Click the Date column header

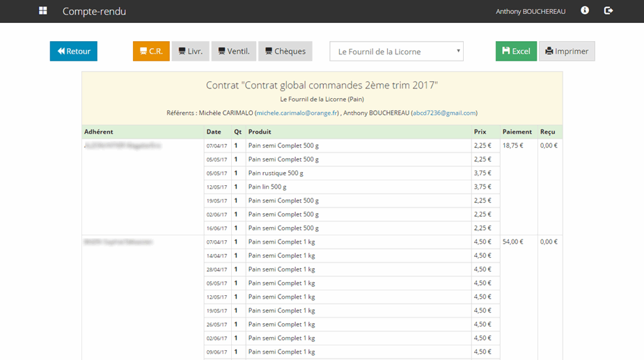[213, 132]
